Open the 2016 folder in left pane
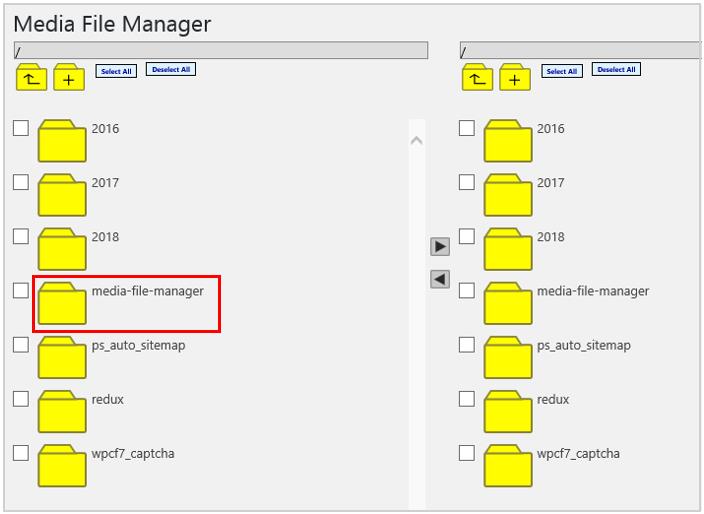 [x=62, y=141]
